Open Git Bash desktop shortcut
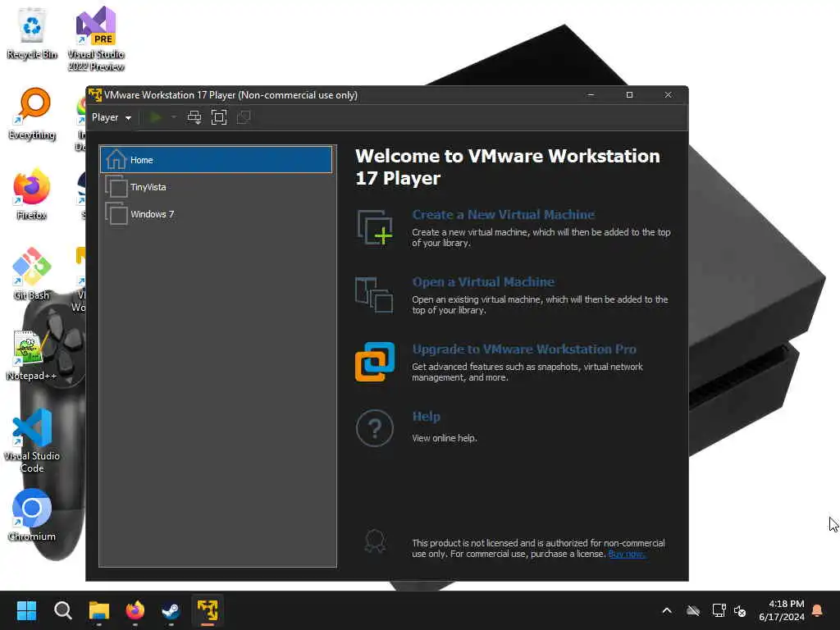 (32, 274)
